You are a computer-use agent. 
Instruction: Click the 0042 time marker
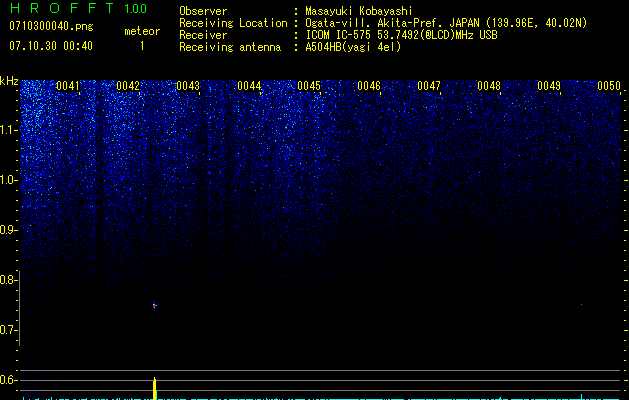tap(128, 86)
